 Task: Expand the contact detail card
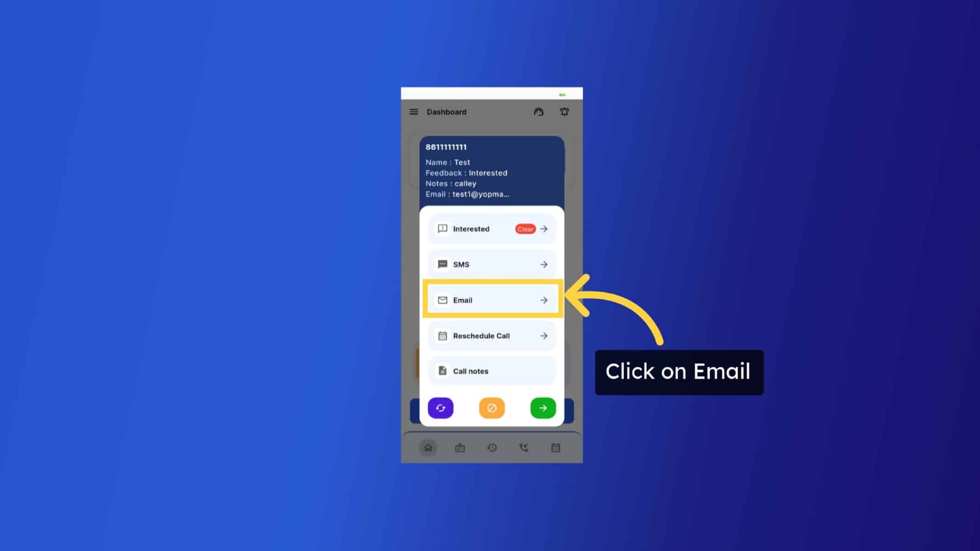click(x=492, y=169)
